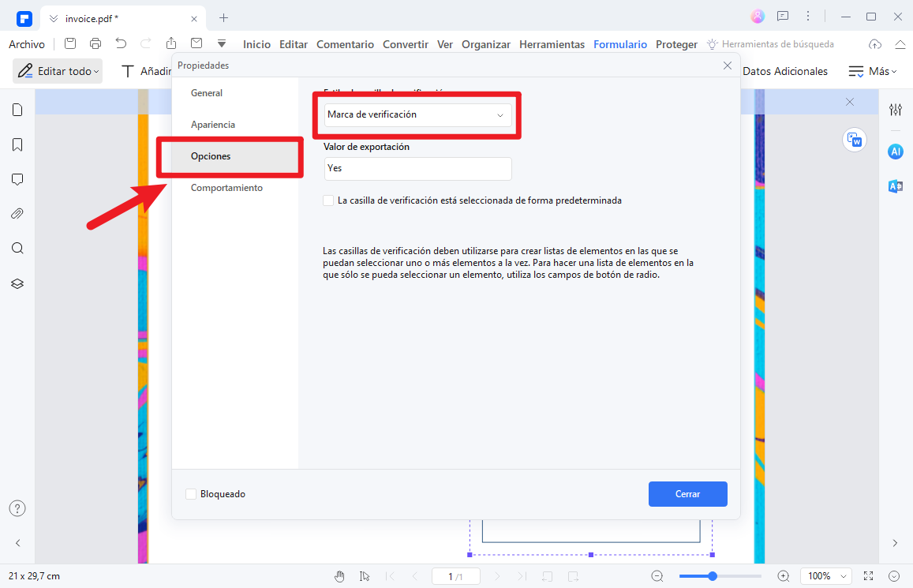The height and width of the screenshot is (588, 913).
Task: Zoom out with the minus icon
Action: (x=657, y=576)
